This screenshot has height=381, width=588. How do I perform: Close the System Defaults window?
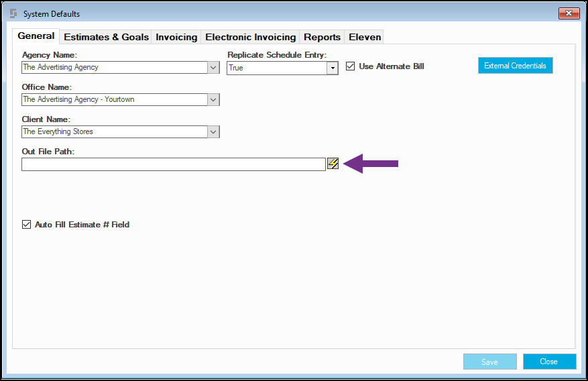(569, 13)
